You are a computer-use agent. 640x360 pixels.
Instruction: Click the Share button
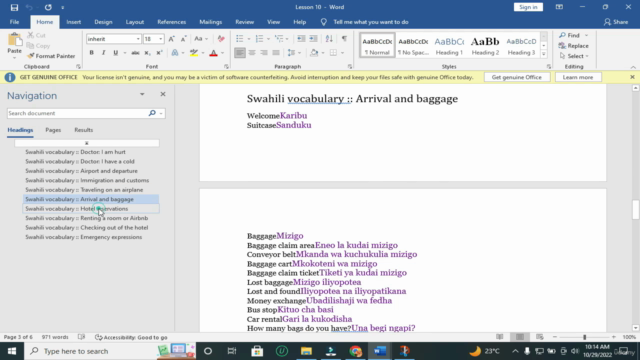pos(616,22)
